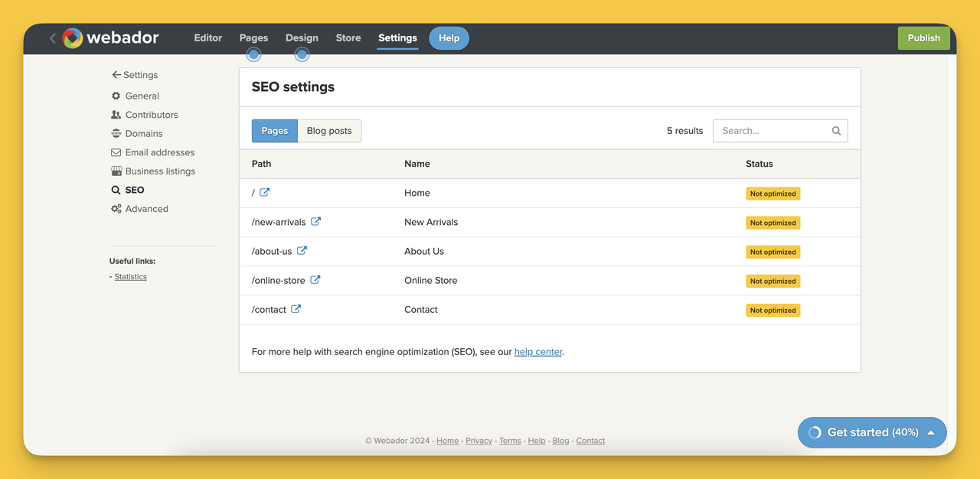Click the footer Blog link
Screen dimensions: 980x479
point(561,441)
